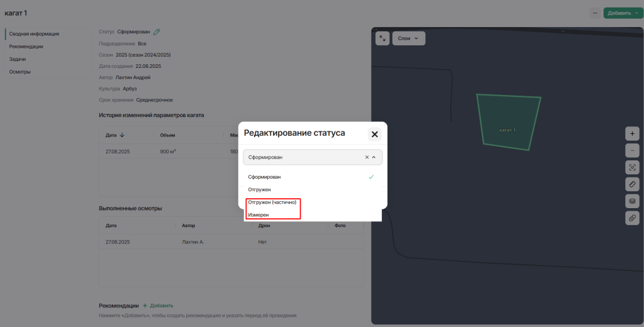Click the link icon on the map
644x327 pixels.
click(632, 218)
